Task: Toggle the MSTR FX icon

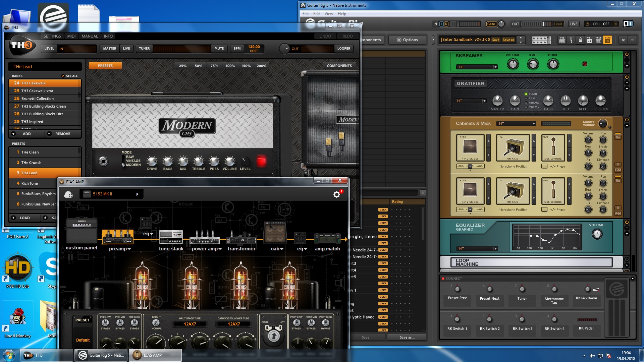Action: (607, 40)
